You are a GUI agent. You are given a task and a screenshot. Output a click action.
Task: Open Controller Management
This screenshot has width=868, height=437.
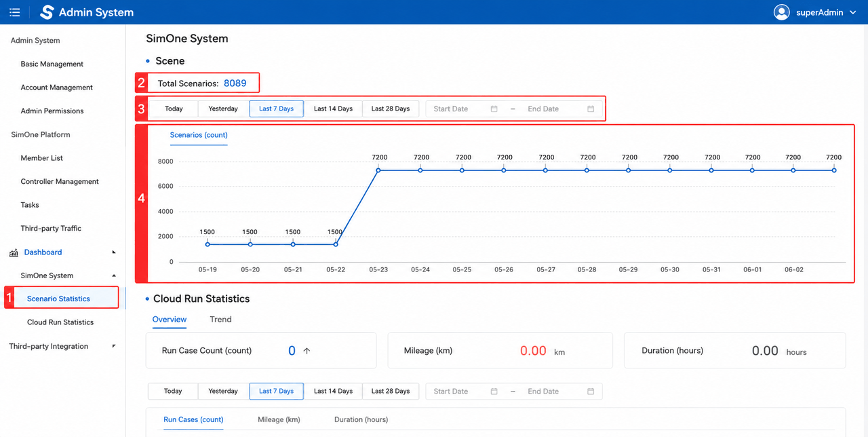coord(60,181)
